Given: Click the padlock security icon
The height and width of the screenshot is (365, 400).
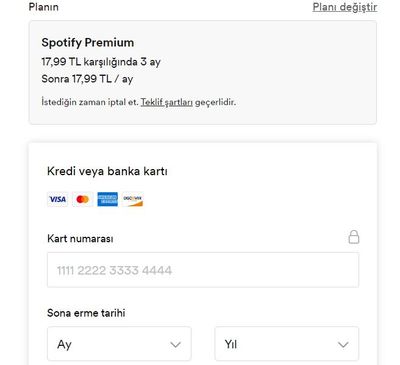Looking at the screenshot, I should tap(354, 237).
